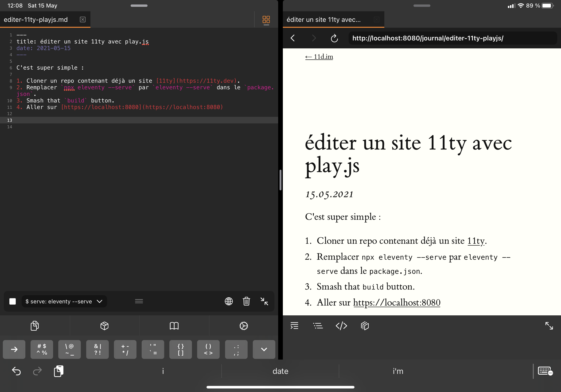Open the tab grid overview icon
561x392 pixels.
(266, 20)
